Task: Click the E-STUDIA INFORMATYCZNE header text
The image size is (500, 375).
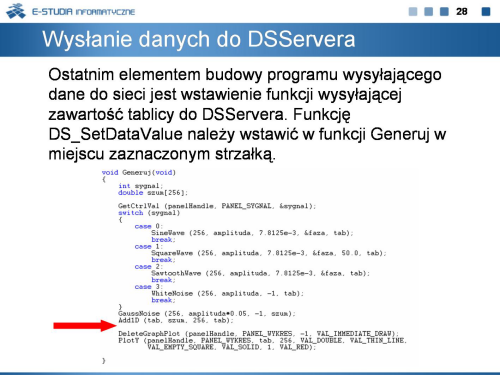Action: [x=83, y=12]
